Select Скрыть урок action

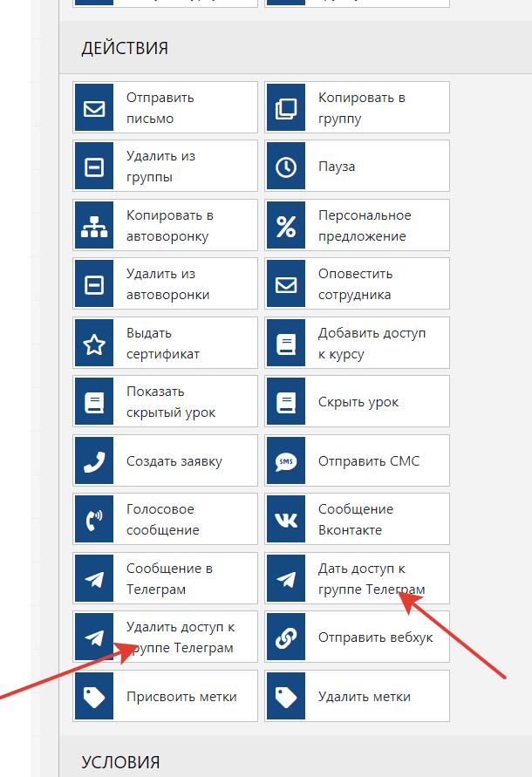(358, 402)
